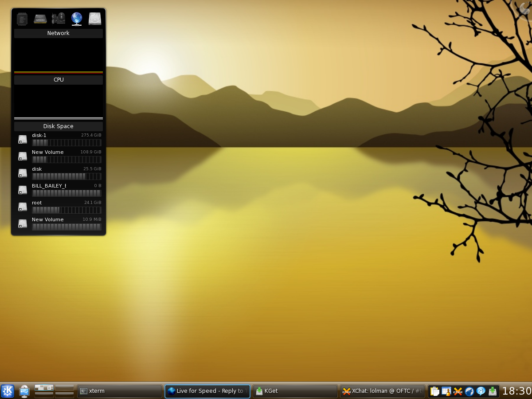Switch to the xterm window in the taskbar

(120, 391)
